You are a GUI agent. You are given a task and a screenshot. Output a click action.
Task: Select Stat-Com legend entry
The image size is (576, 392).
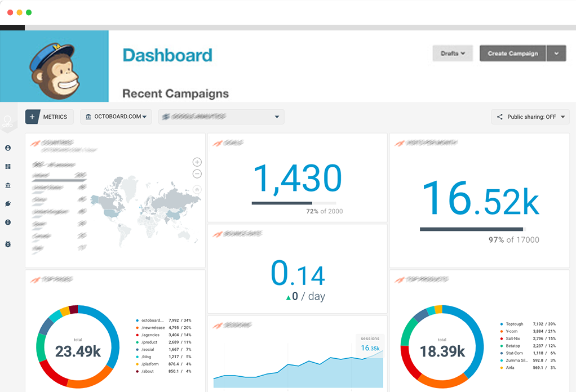tap(528, 353)
